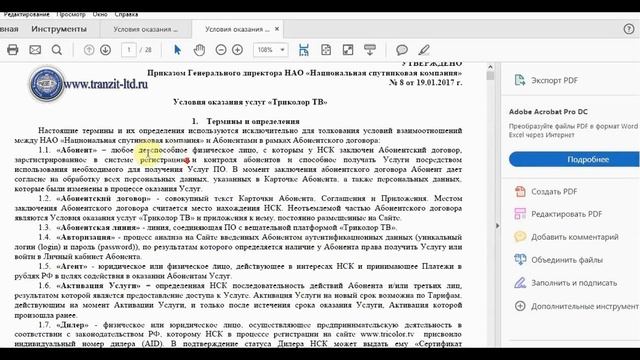Send the file by email using the envelope icon
This screenshot has height=360, width=640.
point(35,50)
